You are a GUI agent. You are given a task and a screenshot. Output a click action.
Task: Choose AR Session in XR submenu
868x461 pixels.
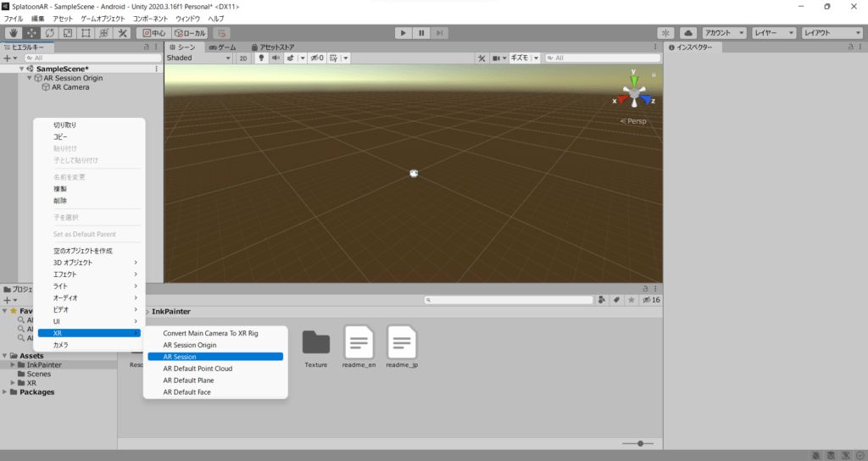click(215, 357)
